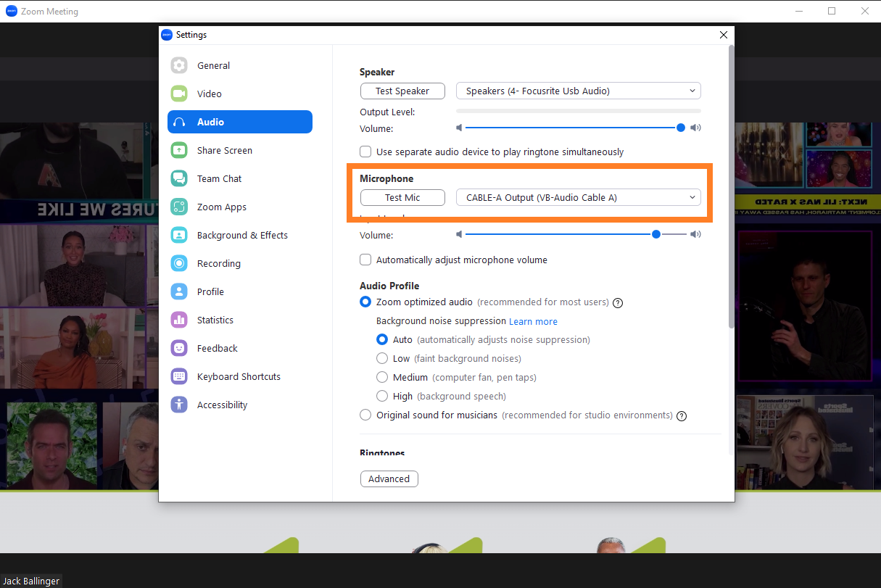
Task: Select Medium noise suppression option
Action: click(382, 377)
